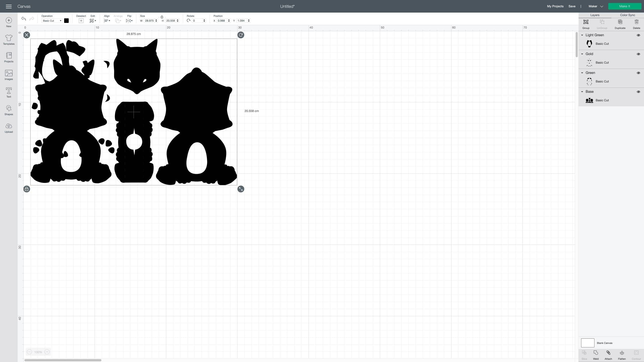
Task: Click the horizontal canvas scrollbar
Action: 63,360
